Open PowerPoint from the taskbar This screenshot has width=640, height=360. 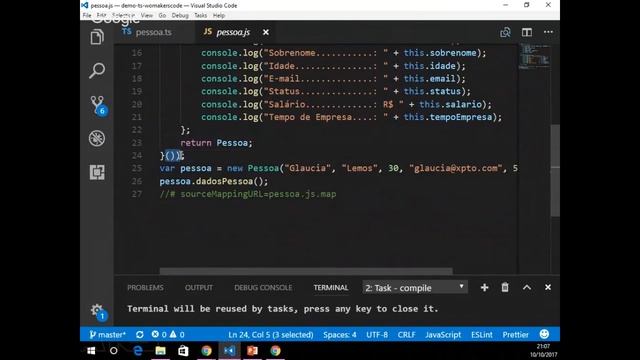(x=252, y=351)
